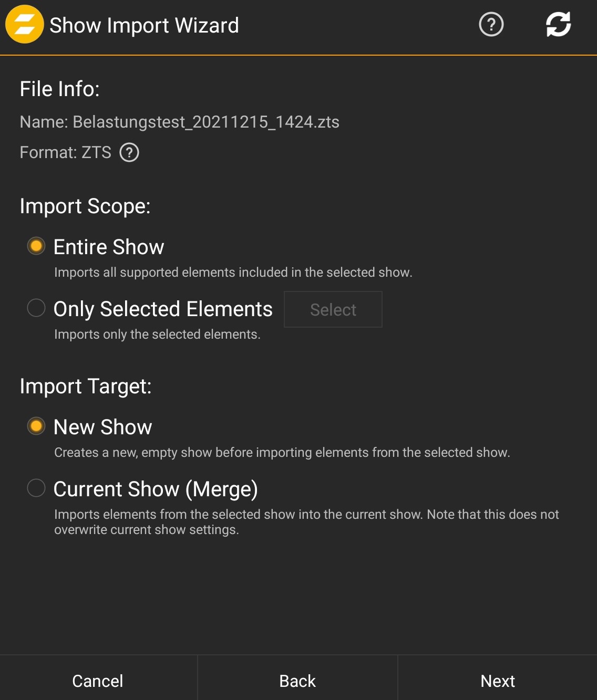Select the Entire Show import scope
The image size is (597, 700).
click(36, 245)
